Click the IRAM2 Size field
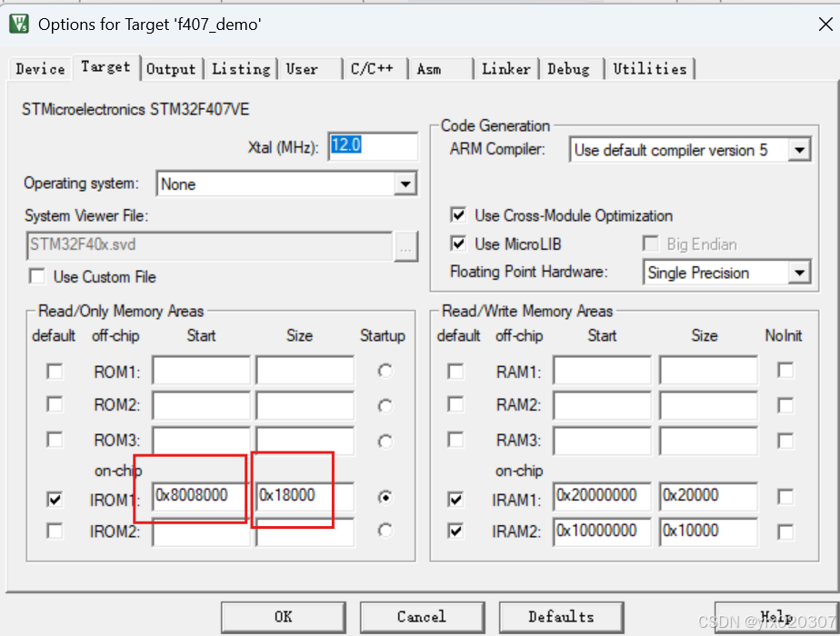 pyautogui.click(x=708, y=532)
